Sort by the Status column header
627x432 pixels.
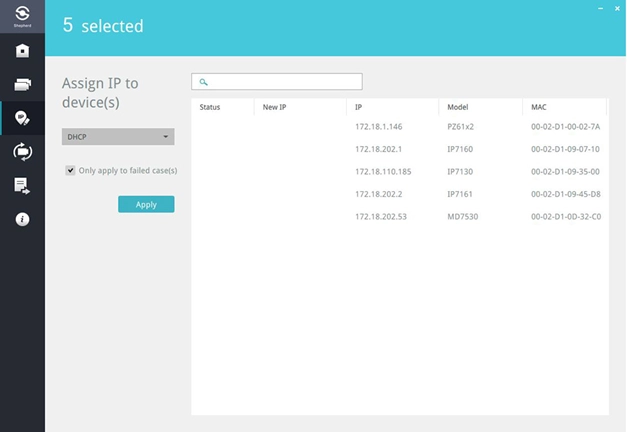pyautogui.click(x=210, y=107)
